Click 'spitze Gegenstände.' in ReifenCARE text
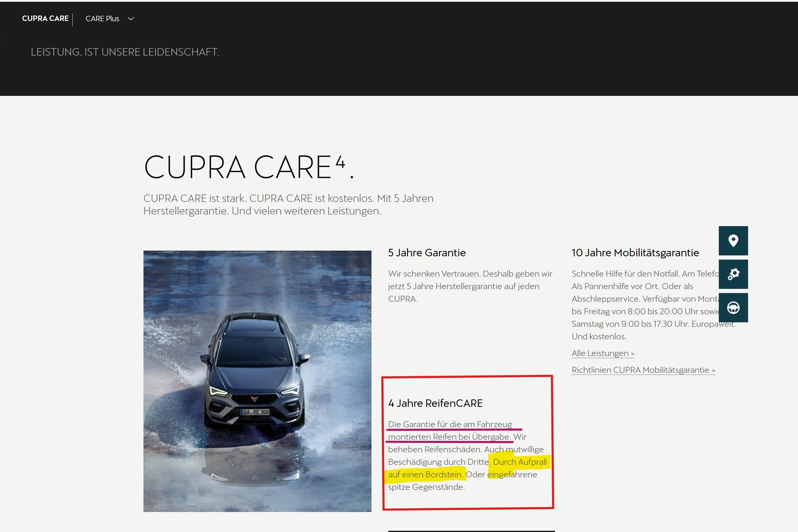 pos(426,487)
